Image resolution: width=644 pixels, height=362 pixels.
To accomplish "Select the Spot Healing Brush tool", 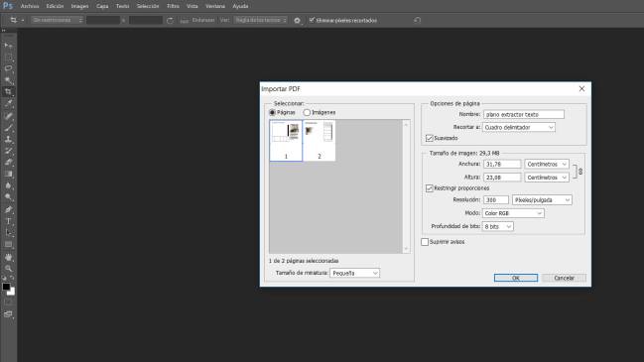I will (8, 116).
